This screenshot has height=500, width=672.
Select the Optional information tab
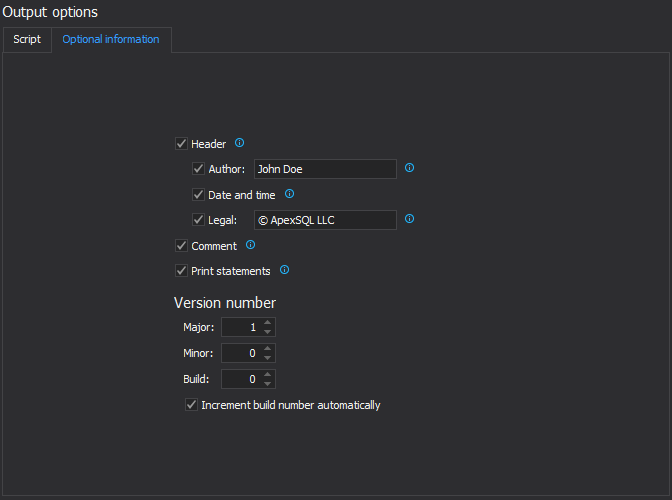click(111, 40)
